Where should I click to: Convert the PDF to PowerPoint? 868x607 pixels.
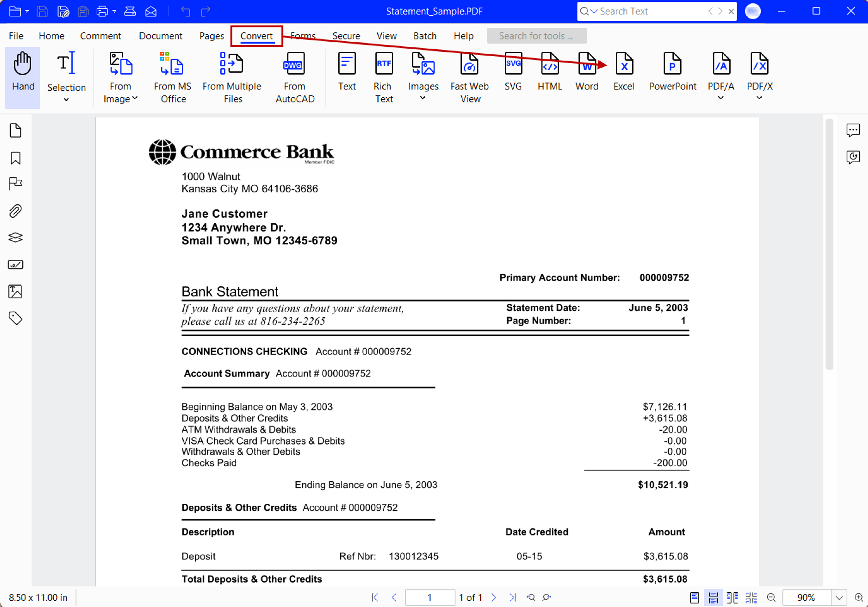pos(672,72)
